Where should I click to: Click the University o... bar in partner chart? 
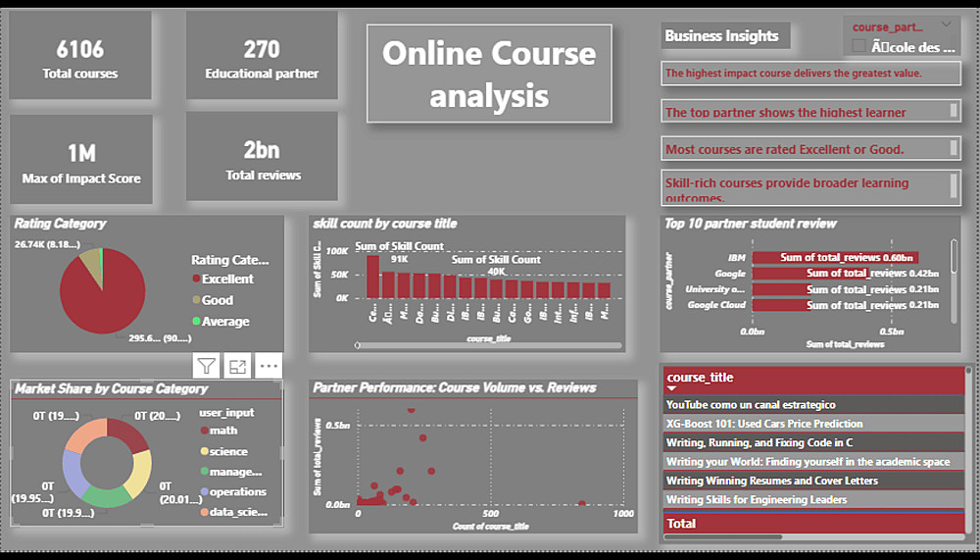tap(781, 289)
